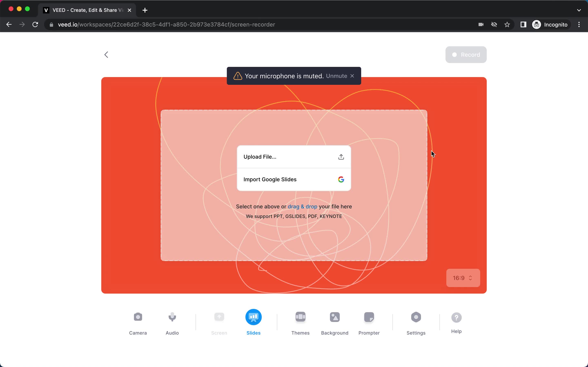Unmute the microphone notification
The image size is (588, 367).
click(x=336, y=76)
